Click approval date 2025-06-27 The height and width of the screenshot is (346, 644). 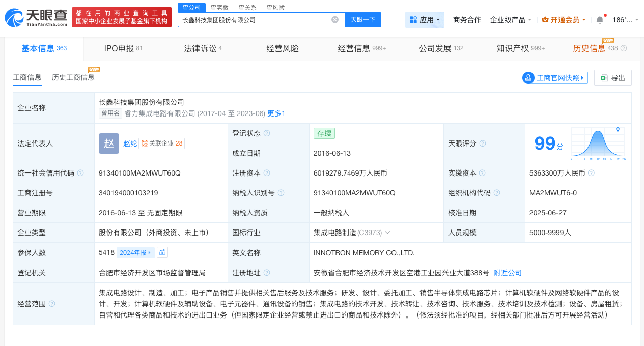coord(548,213)
